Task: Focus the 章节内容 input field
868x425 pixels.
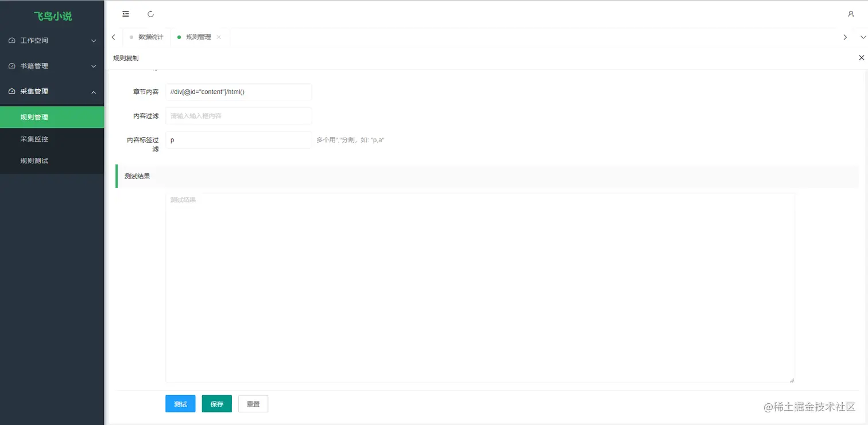Action: coord(238,92)
